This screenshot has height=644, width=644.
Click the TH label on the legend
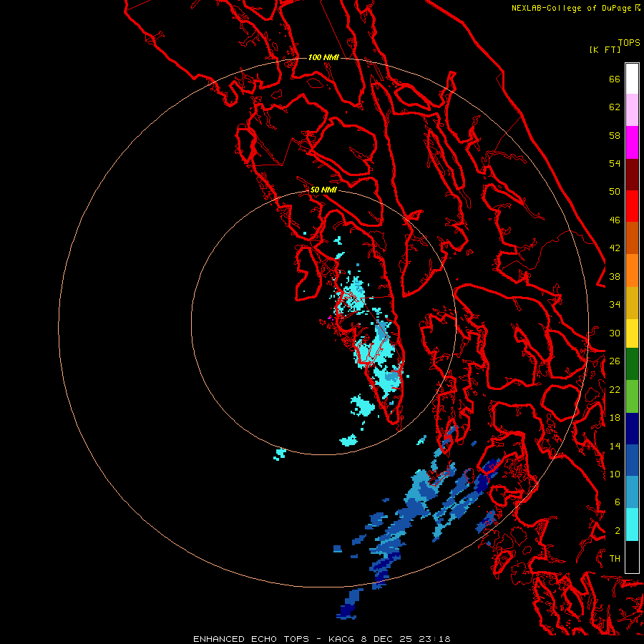(x=615, y=558)
